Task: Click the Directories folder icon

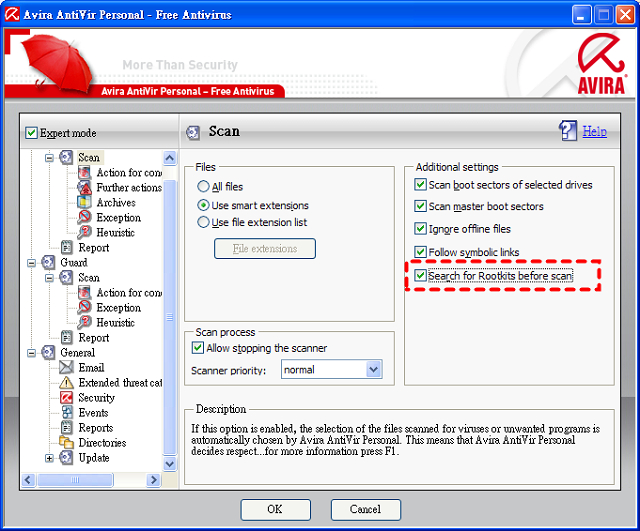Action: [x=66, y=442]
